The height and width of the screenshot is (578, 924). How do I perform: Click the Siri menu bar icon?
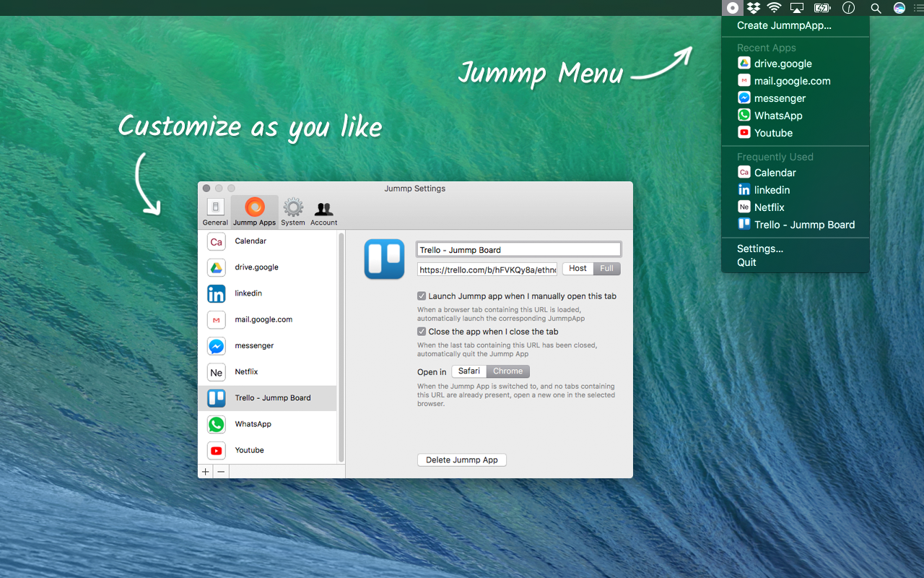(899, 8)
